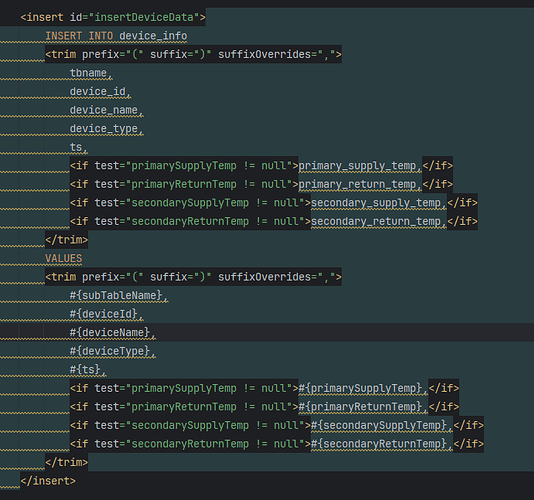The image size is (534, 500).
Task: Click the first trim prefix tag
Action: [193, 54]
